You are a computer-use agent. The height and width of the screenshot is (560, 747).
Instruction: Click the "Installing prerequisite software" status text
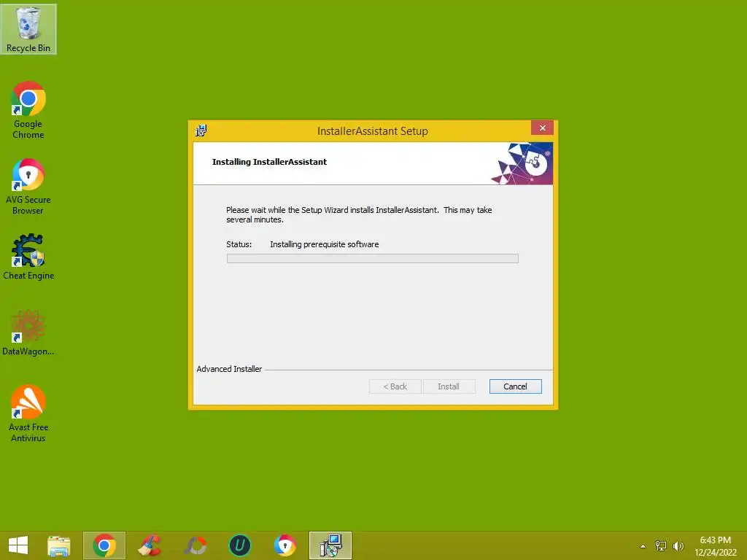click(x=325, y=244)
